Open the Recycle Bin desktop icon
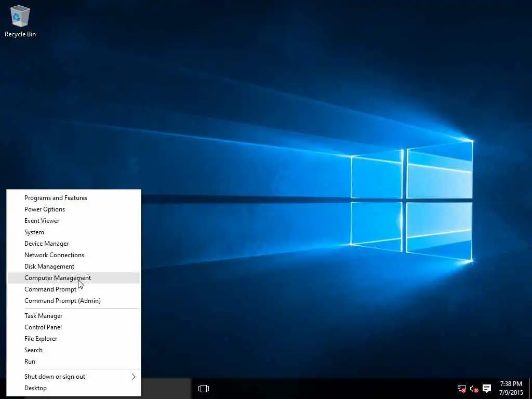532x399 pixels. (x=20, y=21)
